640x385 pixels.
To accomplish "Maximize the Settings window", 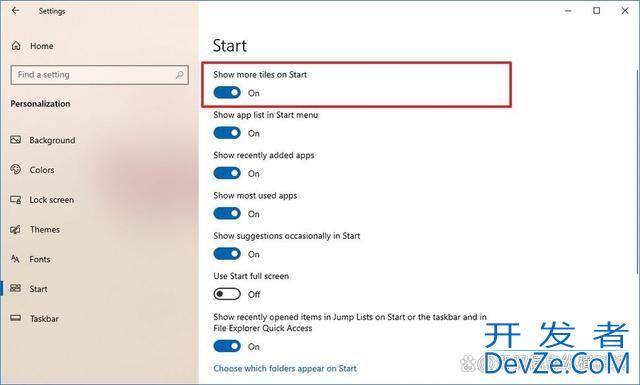I will pyautogui.click(x=596, y=11).
